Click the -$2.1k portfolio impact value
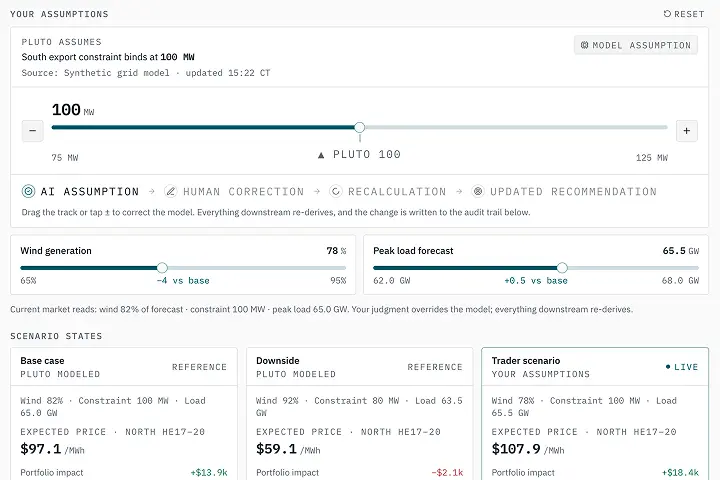Screen dimensions: 720x480 447,473
